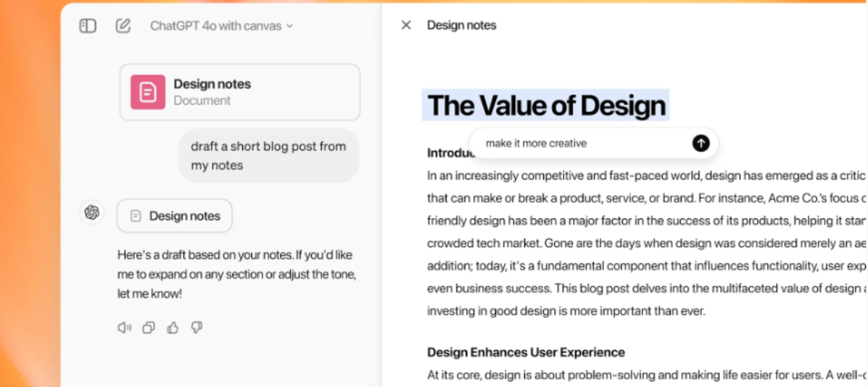Toggle the sidebar panel icon
This screenshot has width=868, height=387.
point(88,26)
